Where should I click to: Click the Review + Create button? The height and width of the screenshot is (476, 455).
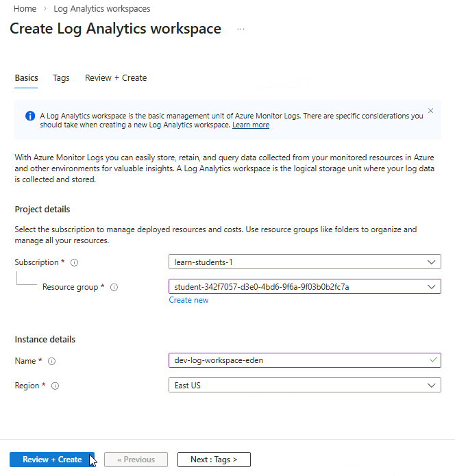[x=52, y=460]
